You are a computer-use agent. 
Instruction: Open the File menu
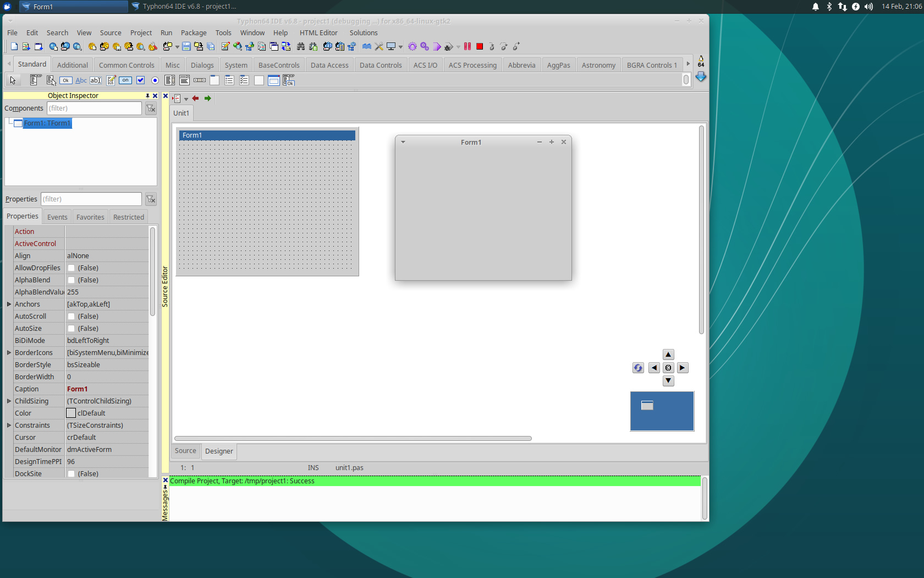pyautogui.click(x=12, y=33)
